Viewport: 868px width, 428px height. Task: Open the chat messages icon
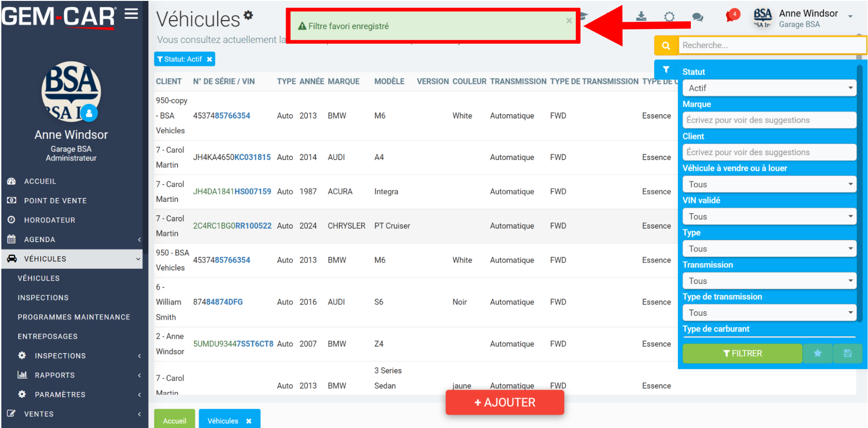click(698, 17)
